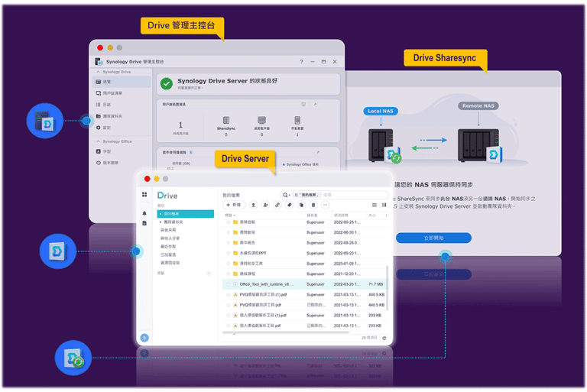
Task: Click the add label circle in Drive sidebar
Action: point(209,274)
